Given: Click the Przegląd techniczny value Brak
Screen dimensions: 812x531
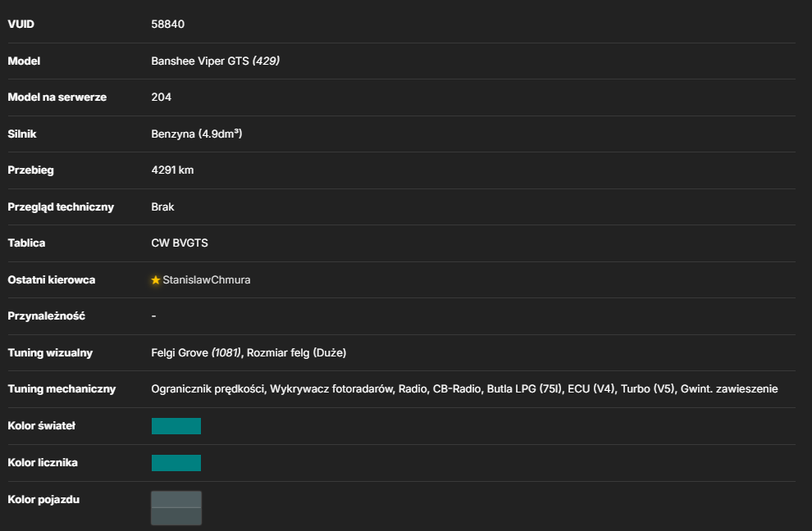Looking at the screenshot, I should point(162,207).
